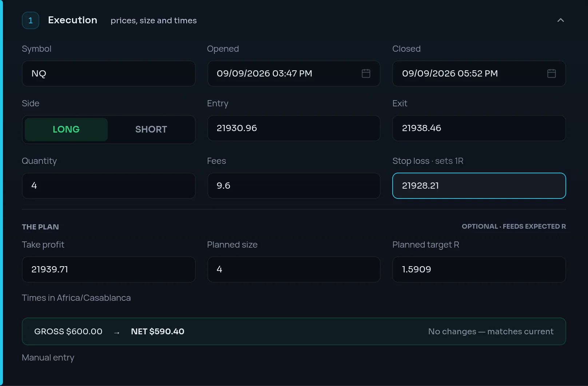Click the 'Closed' label
Viewport: 588px width, 386px height.
(x=406, y=49)
